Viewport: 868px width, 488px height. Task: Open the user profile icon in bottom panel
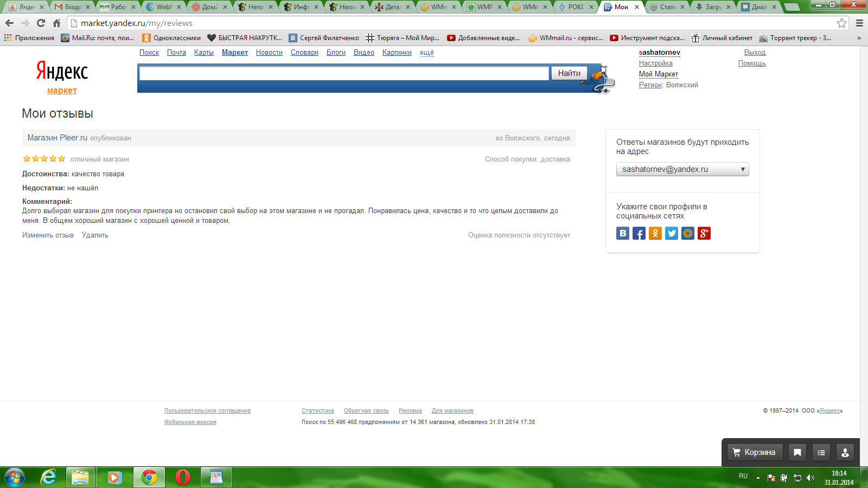[845, 452]
